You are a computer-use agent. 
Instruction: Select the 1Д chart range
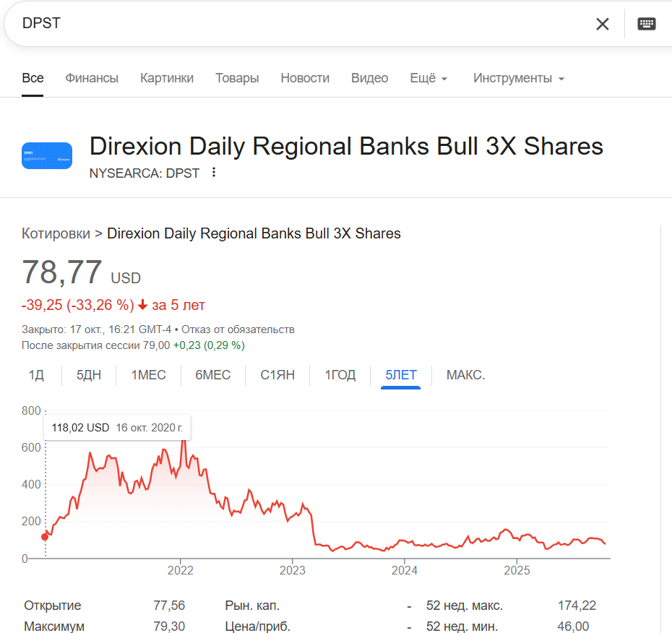tap(36, 375)
